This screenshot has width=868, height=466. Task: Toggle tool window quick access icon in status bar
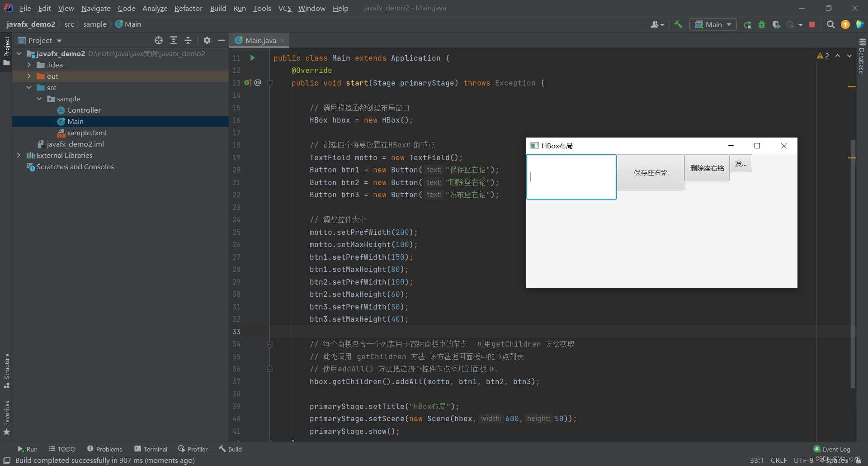pos(7,460)
